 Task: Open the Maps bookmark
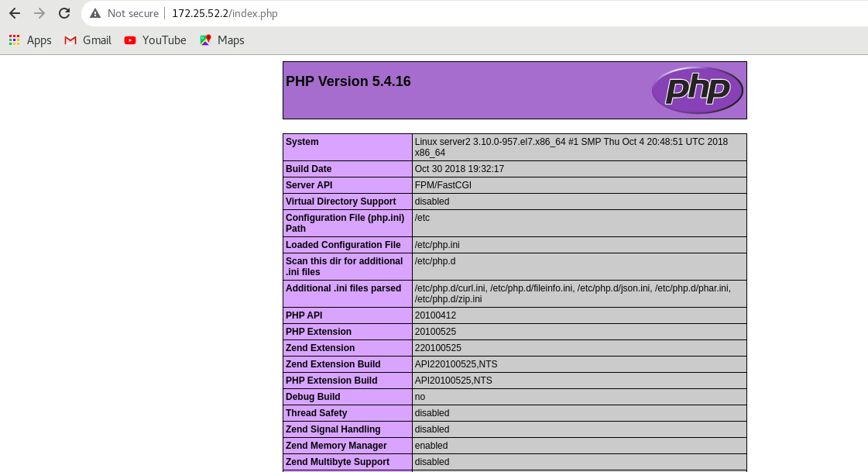coord(222,40)
